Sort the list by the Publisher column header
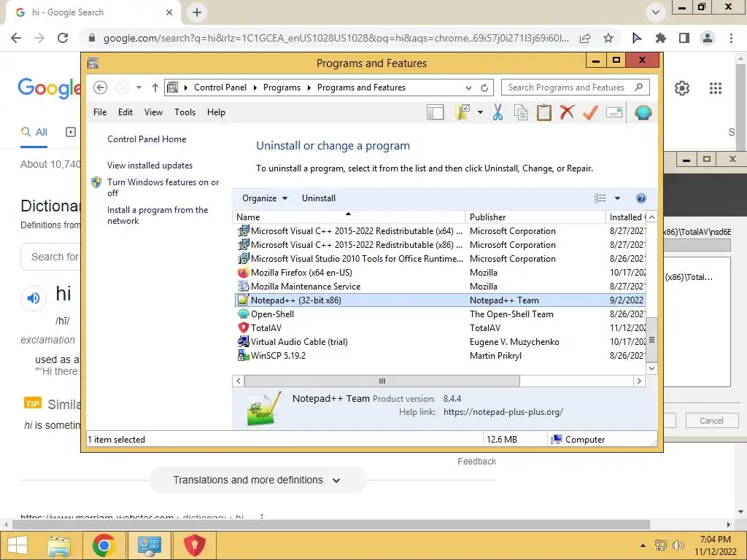Image resolution: width=747 pixels, height=560 pixels. point(535,217)
